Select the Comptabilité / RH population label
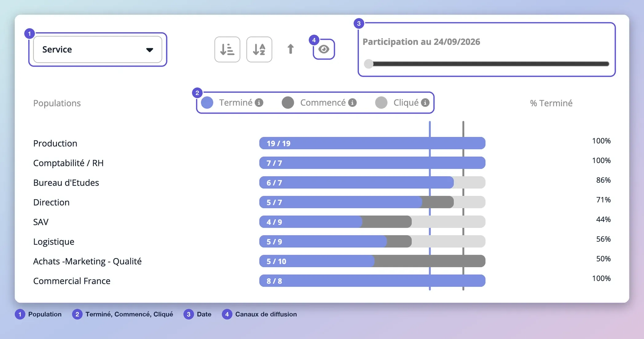Screen dimensions: 644x339 [x=69, y=163]
